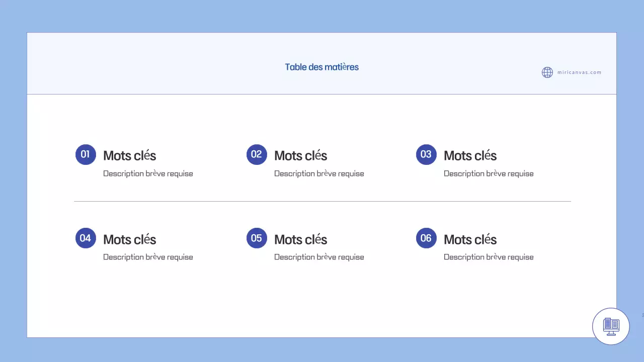This screenshot has height=362, width=644.
Task: Click the "Mots clés" heading beside 03
Action: pos(470,156)
